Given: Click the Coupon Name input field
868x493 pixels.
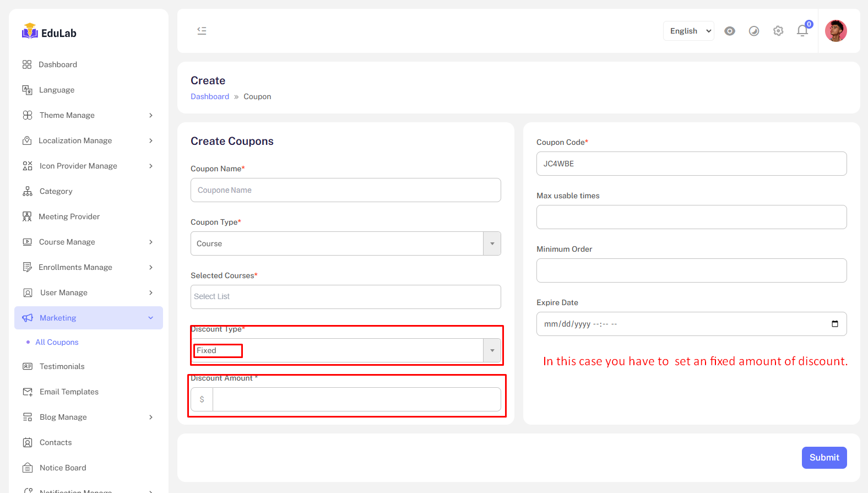Looking at the screenshot, I should [345, 190].
